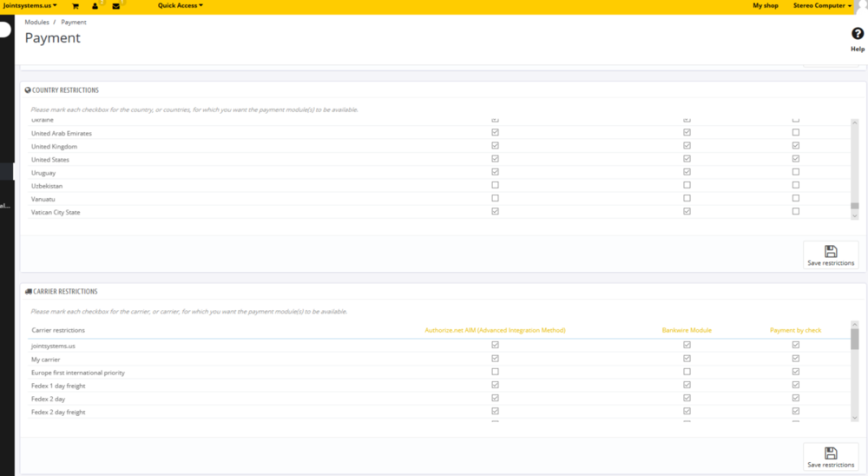Toggle Uzbekistan checkbox in first payment column
868x476 pixels.
point(496,185)
